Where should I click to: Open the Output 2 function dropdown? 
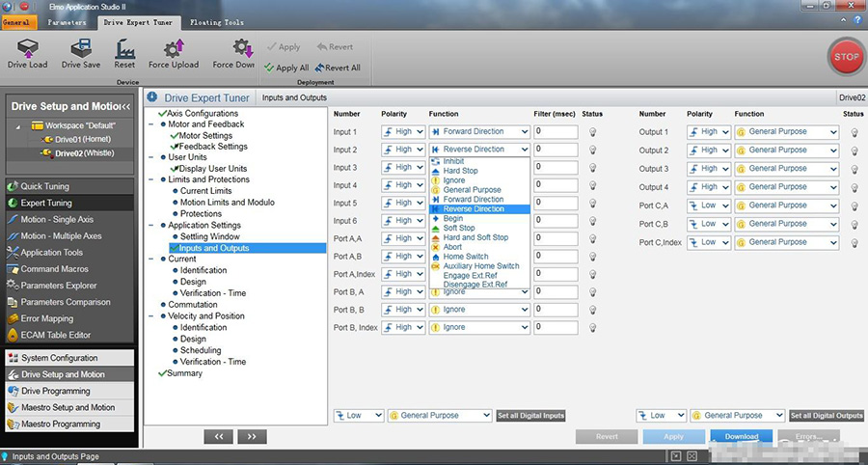786,150
